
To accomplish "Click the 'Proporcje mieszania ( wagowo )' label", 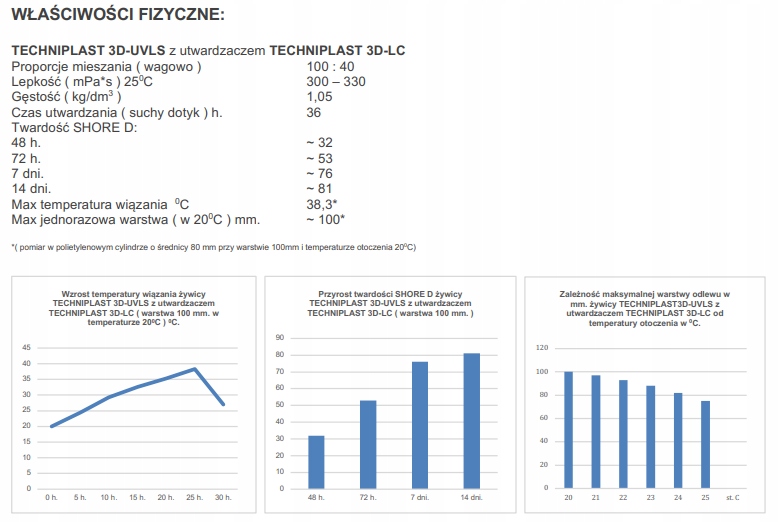I will click(106, 67).
